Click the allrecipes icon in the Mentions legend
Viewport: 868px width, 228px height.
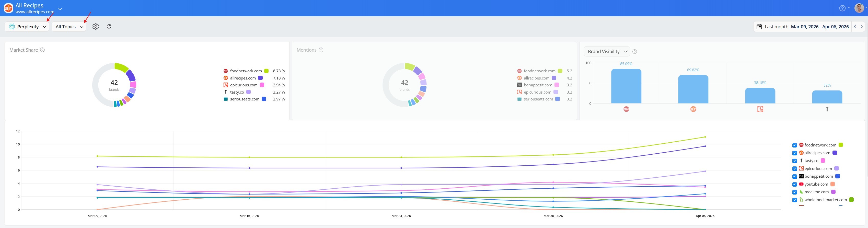click(x=519, y=78)
